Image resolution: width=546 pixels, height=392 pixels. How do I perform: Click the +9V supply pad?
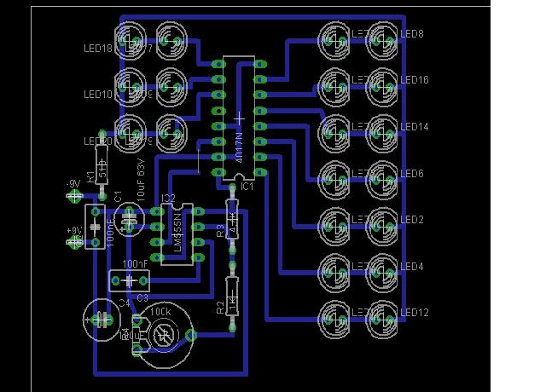click(x=74, y=242)
